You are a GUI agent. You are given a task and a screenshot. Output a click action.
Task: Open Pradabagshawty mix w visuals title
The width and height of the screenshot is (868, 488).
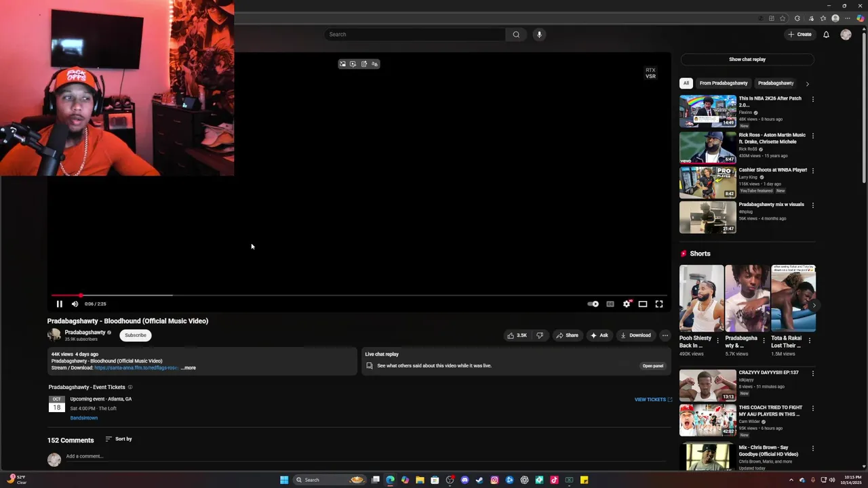pyautogui.click(x=771, y=205)
